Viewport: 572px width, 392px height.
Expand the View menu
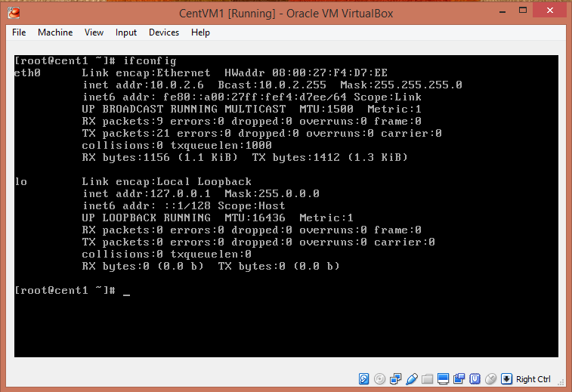pyautogui.click(x=94, y=32)
